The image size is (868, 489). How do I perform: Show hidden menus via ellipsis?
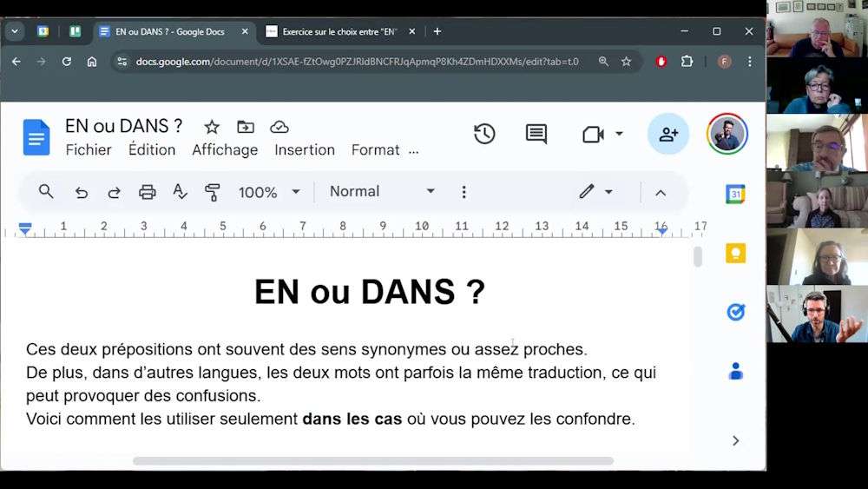coord(413,151)
